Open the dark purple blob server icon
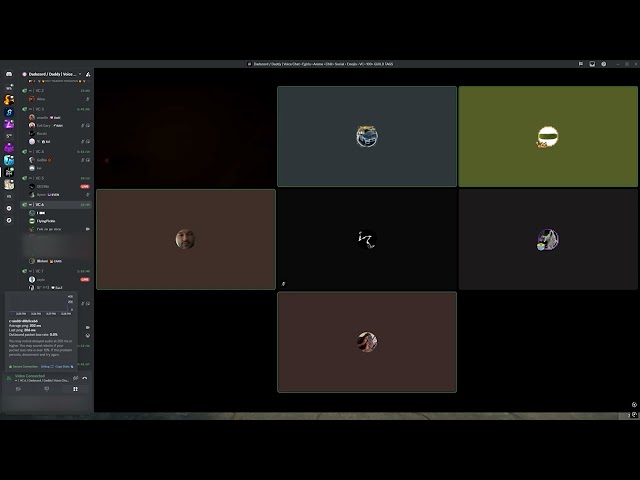The width and height of the screenshot is (640, 480). click(9, 148)
